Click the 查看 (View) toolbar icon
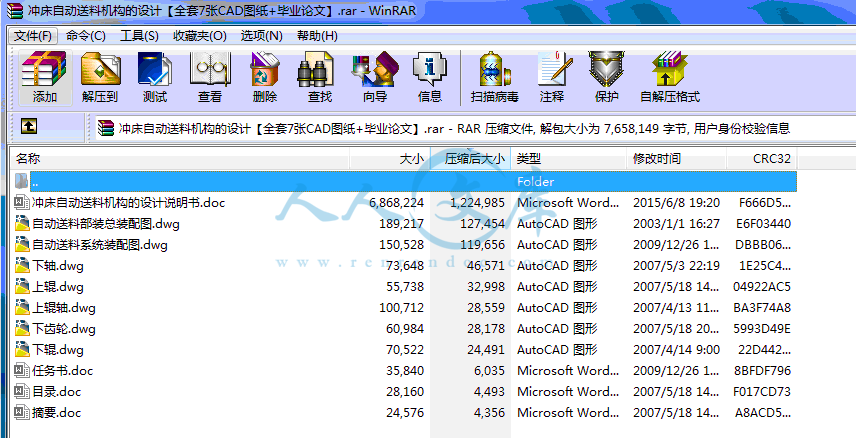Screen dimensions: 856x438 point(210,70)
